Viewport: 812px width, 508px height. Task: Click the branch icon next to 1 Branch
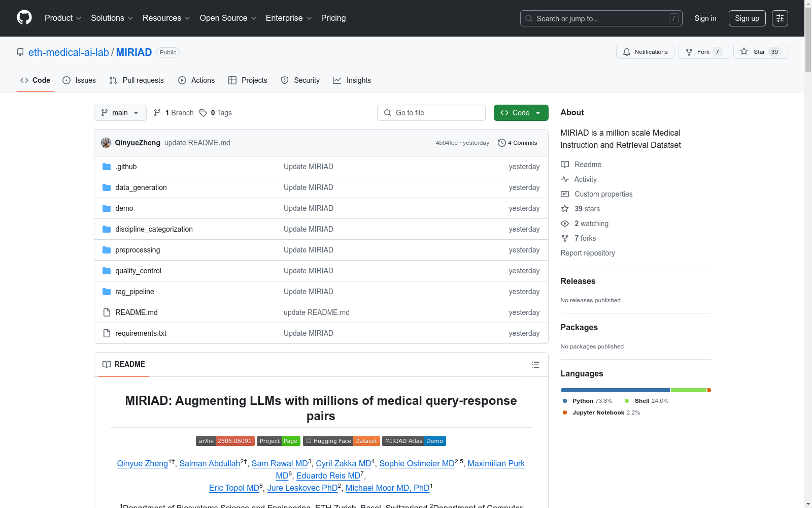click(x=157, y=113)
